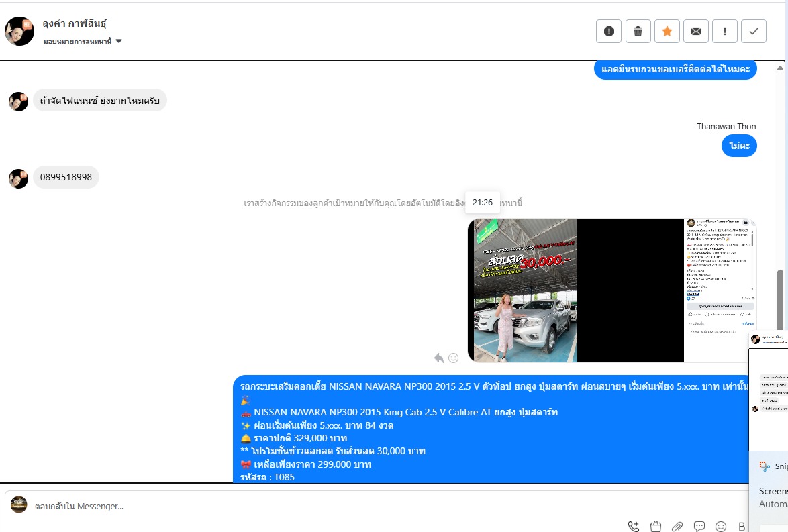Reply to the car photo message
The image size is (788, 532).
(439, 358)
